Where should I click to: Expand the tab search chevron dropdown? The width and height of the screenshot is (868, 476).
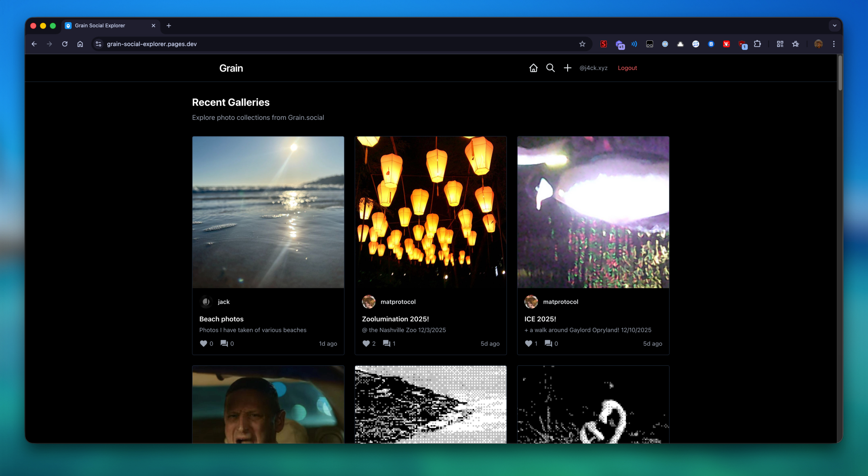tap(834, 26)
